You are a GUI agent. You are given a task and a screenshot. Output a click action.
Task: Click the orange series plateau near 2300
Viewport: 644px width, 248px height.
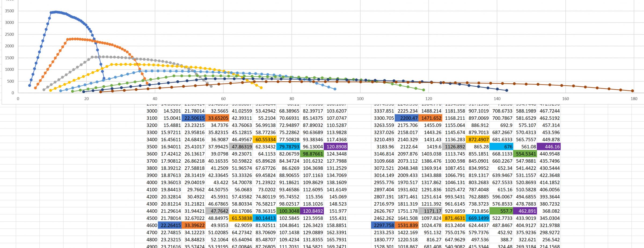tap(75, 39)
